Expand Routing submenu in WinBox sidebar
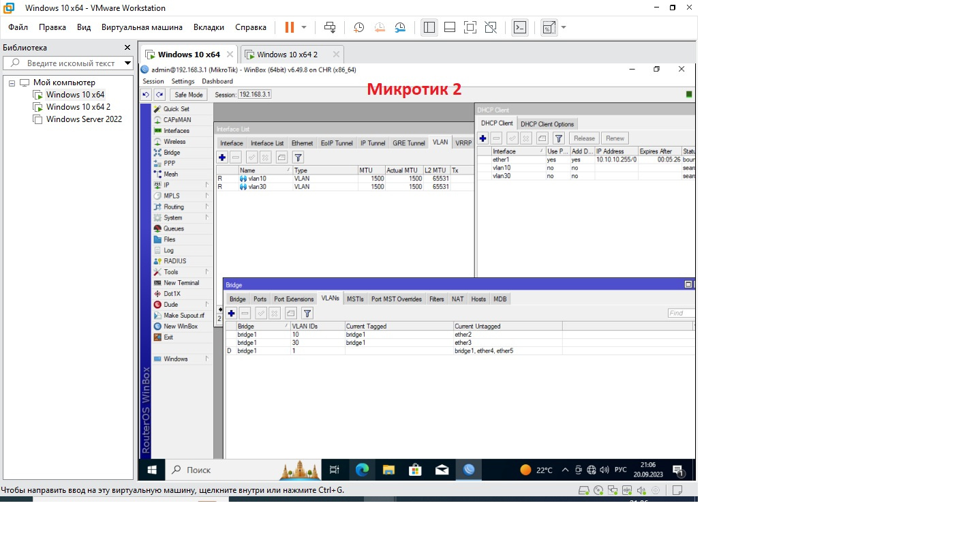This screenshot has width=980, height=559. (x=207, y=207)
